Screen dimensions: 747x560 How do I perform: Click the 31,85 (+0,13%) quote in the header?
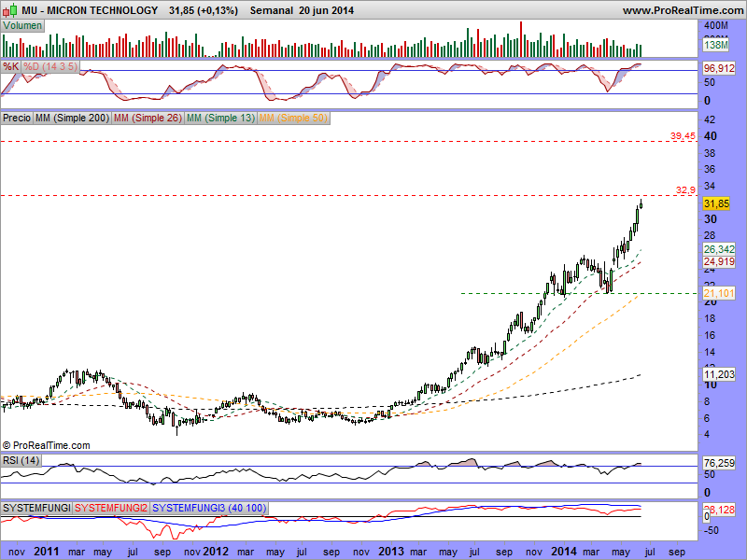click(x=204, y=10)
